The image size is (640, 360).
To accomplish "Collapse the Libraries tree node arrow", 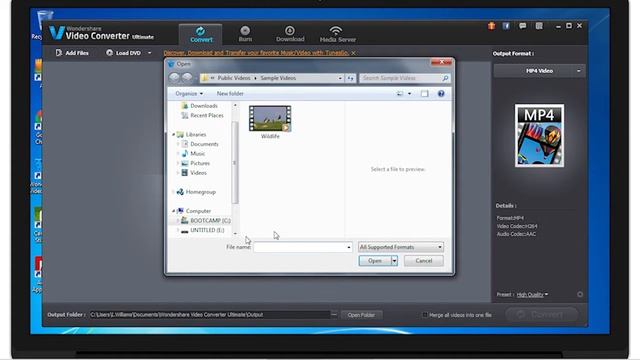I will point(173,134).
